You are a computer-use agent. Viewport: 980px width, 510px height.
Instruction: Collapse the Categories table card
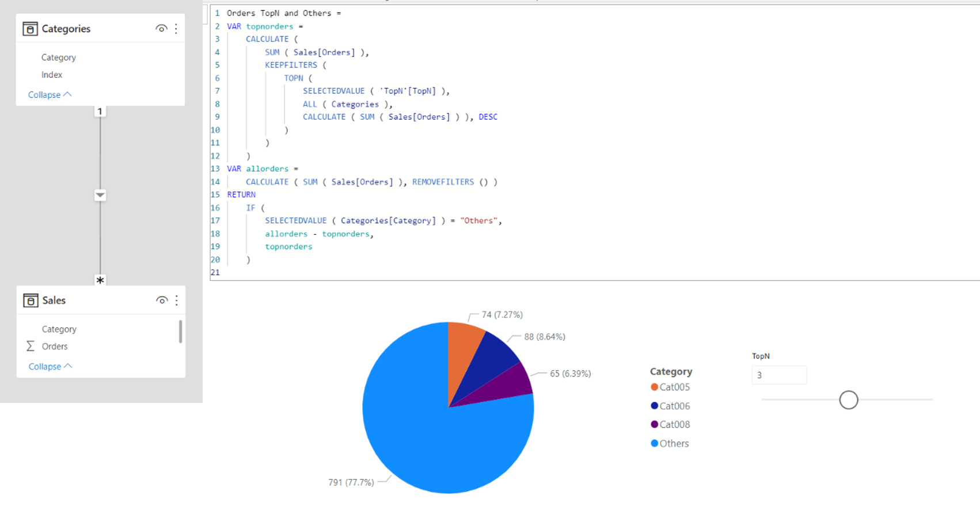[50, 94]
